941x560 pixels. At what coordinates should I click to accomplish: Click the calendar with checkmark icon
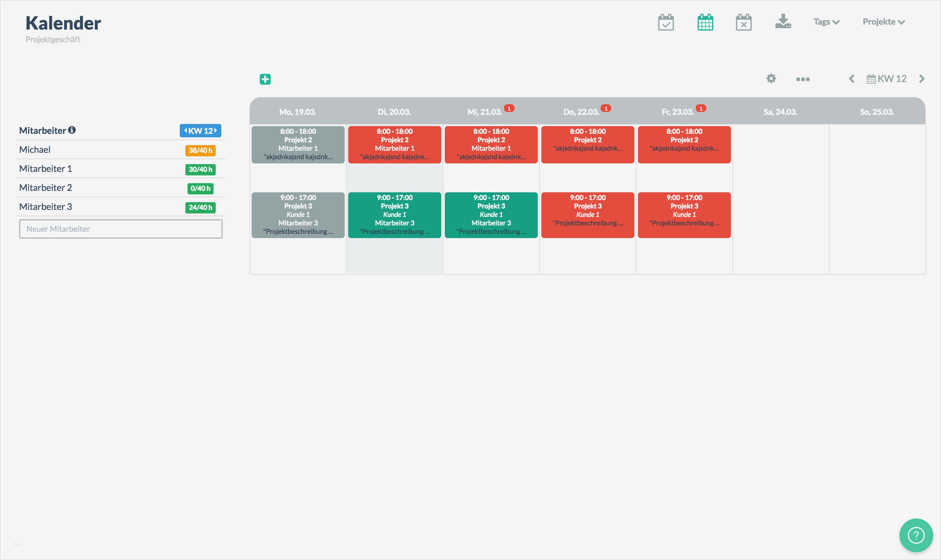pyautogui.click(x=666, y=22)
